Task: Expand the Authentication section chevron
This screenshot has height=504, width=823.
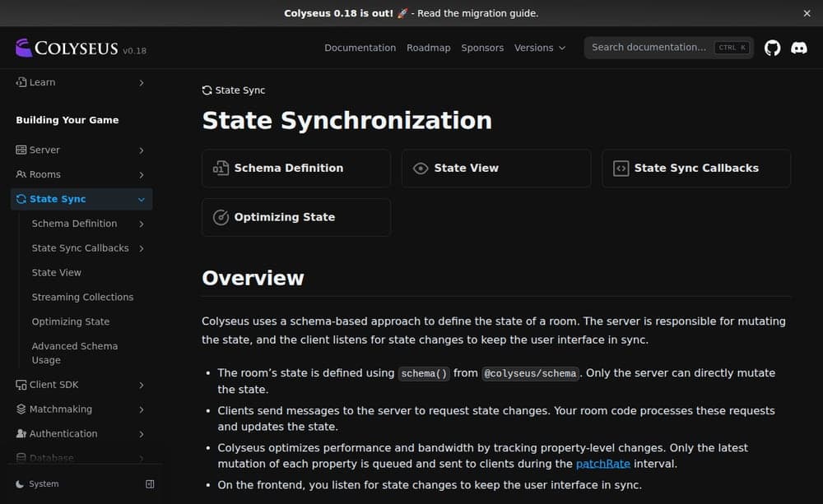Action: 142,434
